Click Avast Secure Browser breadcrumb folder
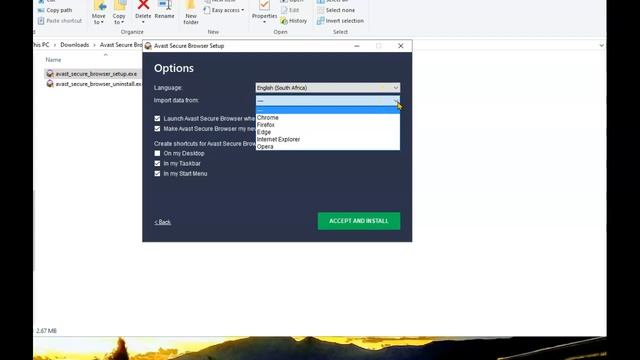The height and width of the screenshot is (360, 640). click(x=121, y=45)
